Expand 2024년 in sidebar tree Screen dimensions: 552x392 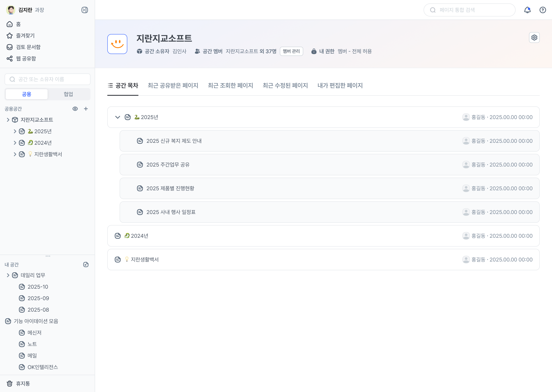15,143
